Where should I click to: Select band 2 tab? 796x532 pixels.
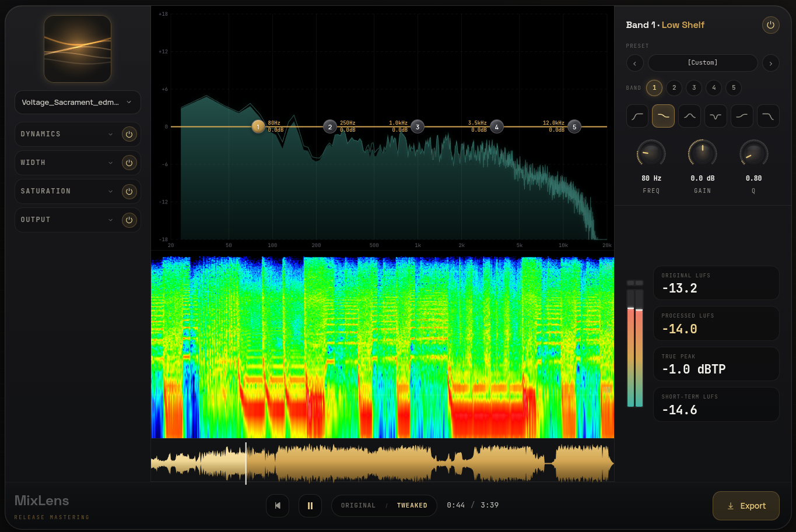coord(674,88)
